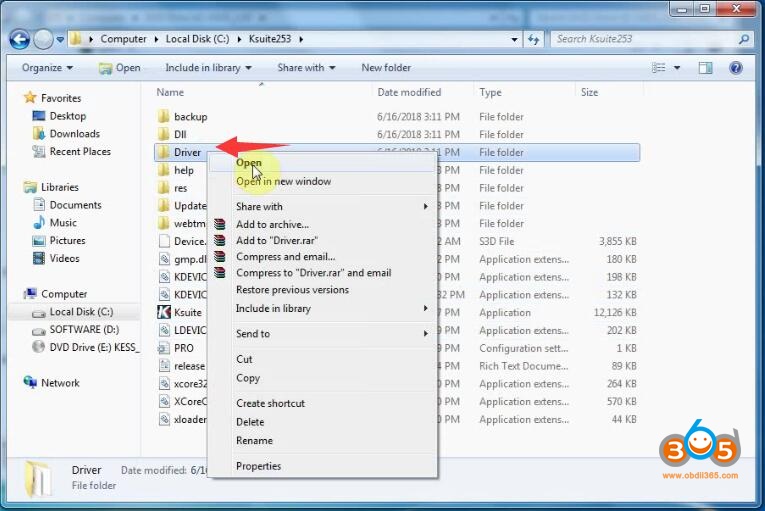Click the Open toolbar button

[120, 68]
